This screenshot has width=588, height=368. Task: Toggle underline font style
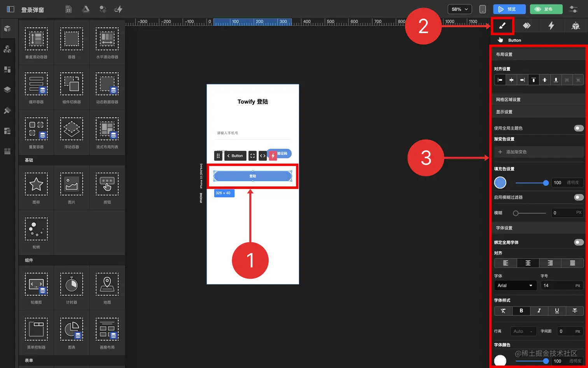pos(557,311)
